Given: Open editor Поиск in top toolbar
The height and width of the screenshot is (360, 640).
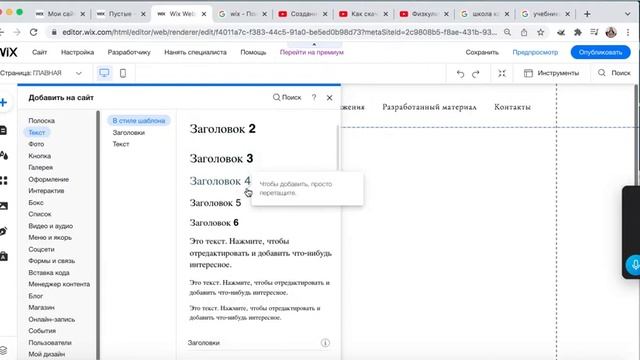Looking at the screenshot, I should 614,73.
